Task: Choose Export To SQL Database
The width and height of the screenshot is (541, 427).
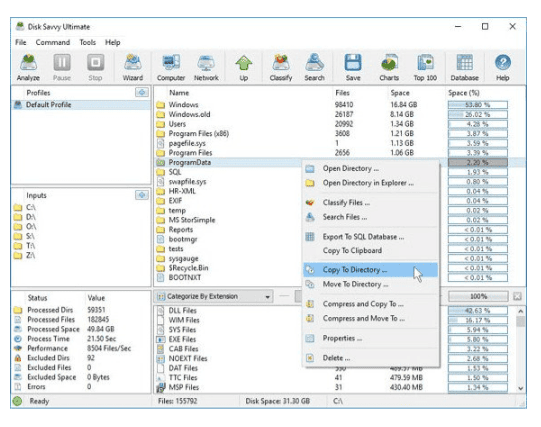Action: coord(371,237)
